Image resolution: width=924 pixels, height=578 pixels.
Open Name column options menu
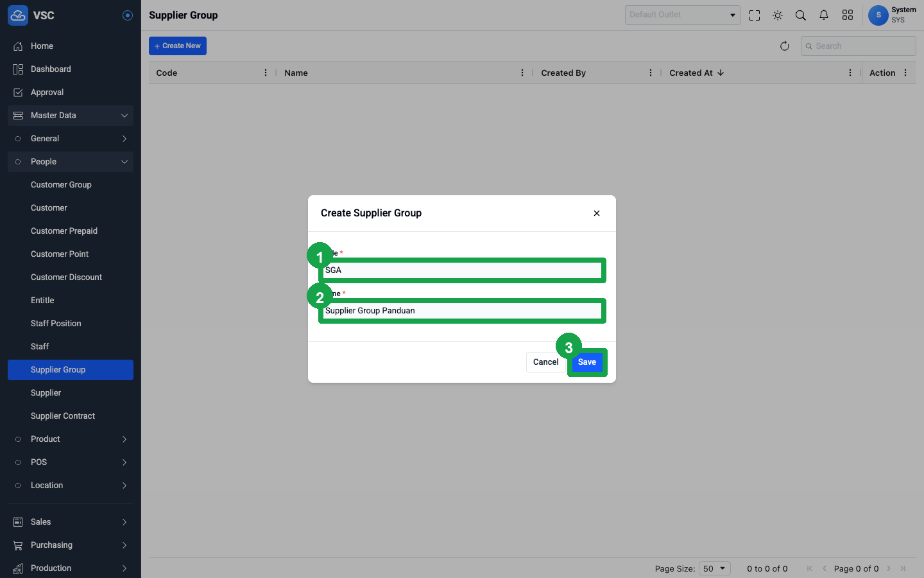pos(522,73)
